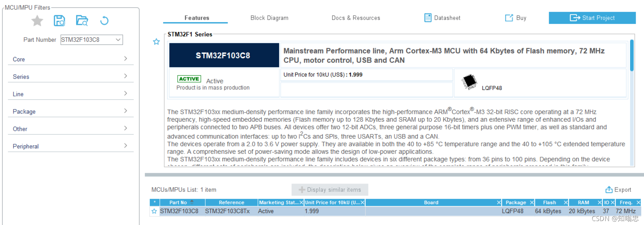
Task: Load a saved search folder icon
Action: click(x=82, y=21)
